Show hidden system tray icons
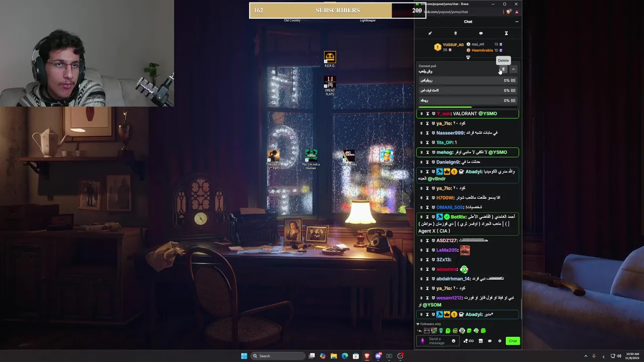This screenshot has width=644, height=362. (586, 356)
